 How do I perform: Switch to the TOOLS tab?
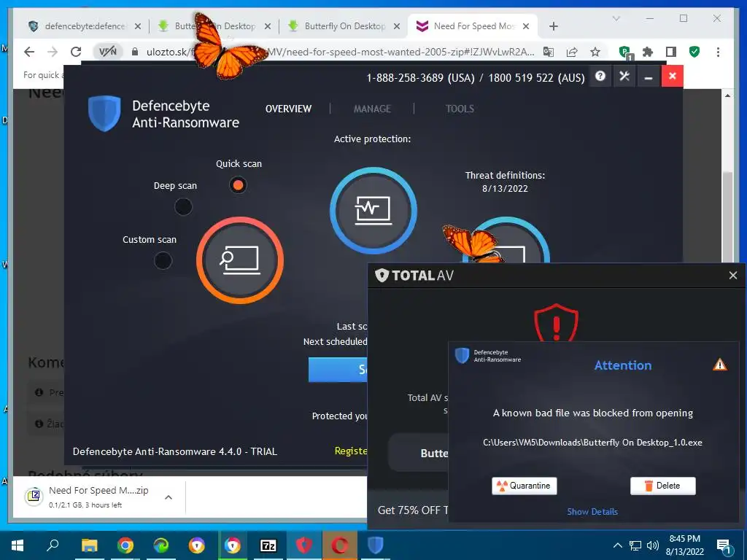pos(460,109)
